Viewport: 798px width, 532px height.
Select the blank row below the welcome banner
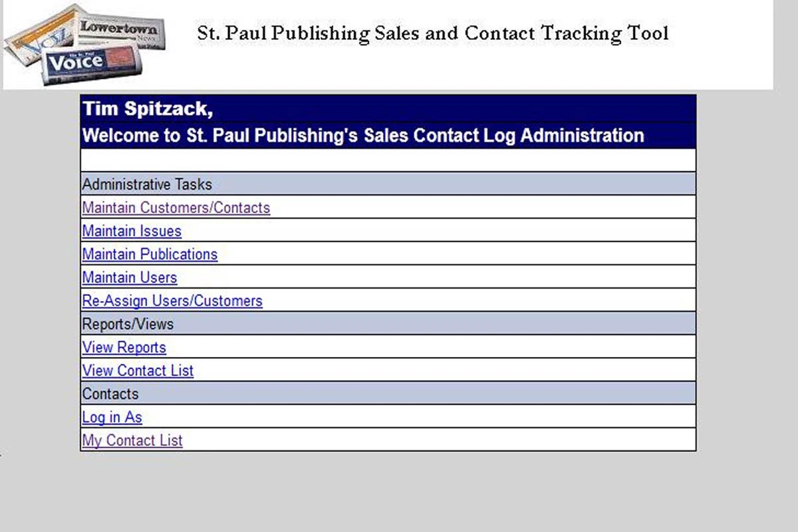coord(388,160)
